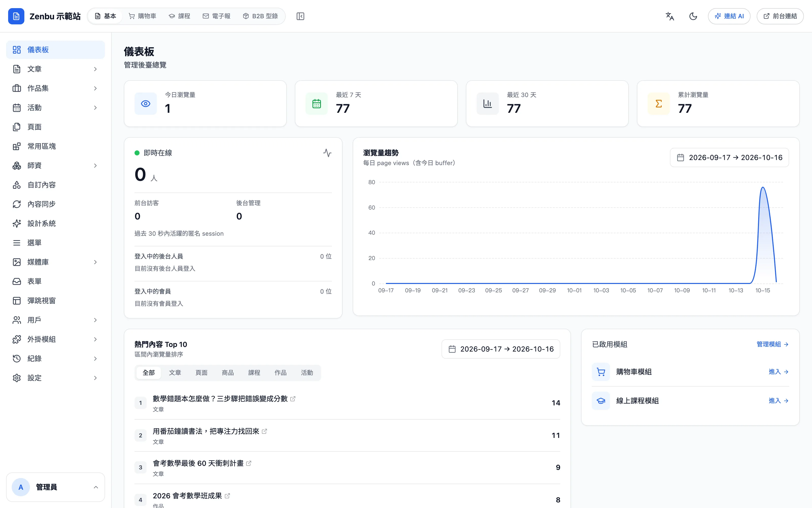This screenshot has width=812, height=508.
Task: Filter Top 10 by 商品 tab
Action: click(228, 373)
